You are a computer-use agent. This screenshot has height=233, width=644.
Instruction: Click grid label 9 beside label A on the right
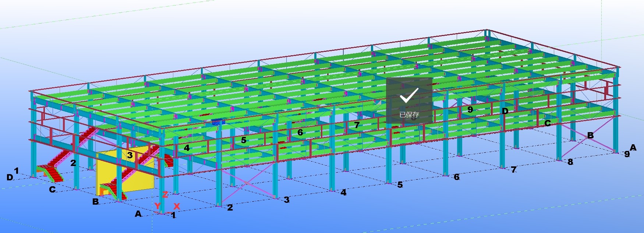(627, 154)
